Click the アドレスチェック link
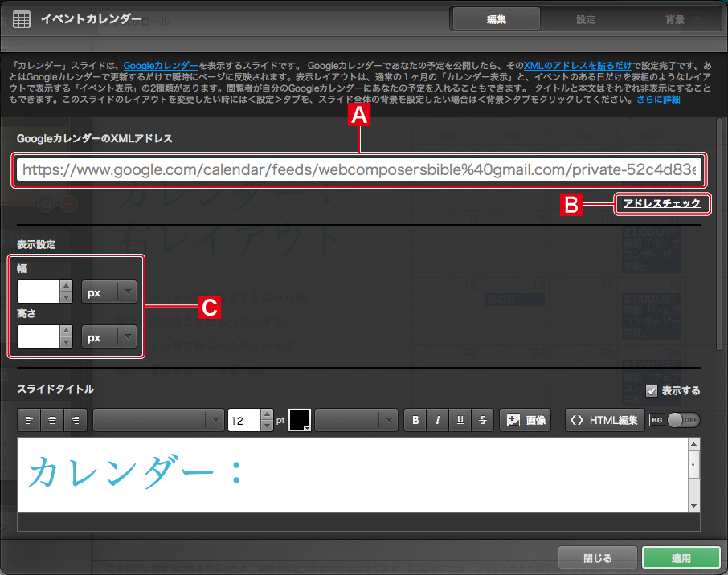Viewport: 728px width, 575px height. pyautogui.click(x=661, y=203)
